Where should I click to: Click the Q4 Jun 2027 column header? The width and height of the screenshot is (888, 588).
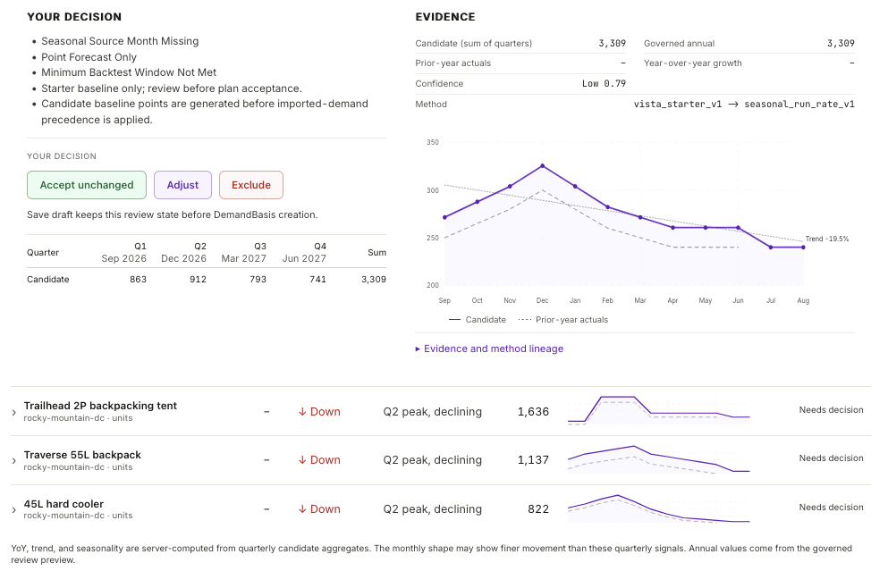304,252
